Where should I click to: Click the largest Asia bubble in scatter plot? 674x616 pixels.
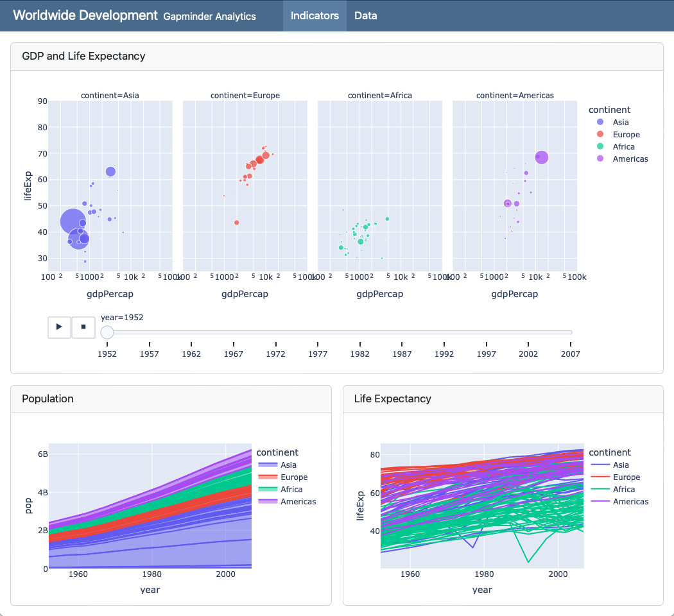coord(73,221)
